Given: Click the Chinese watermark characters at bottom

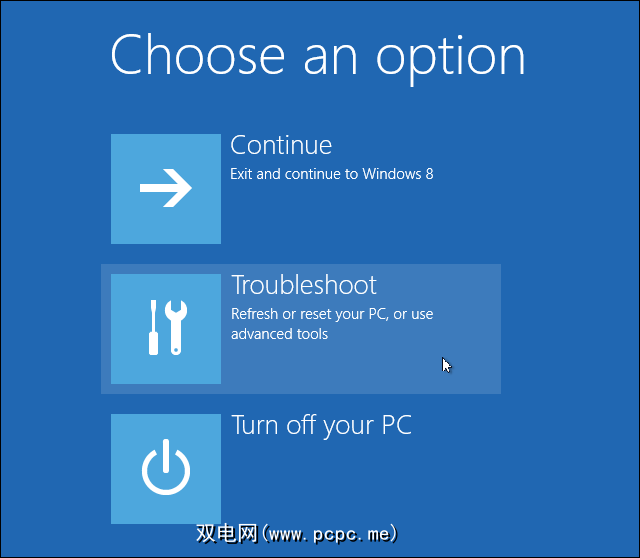Looking at the screenshot, I should [227, 534].
